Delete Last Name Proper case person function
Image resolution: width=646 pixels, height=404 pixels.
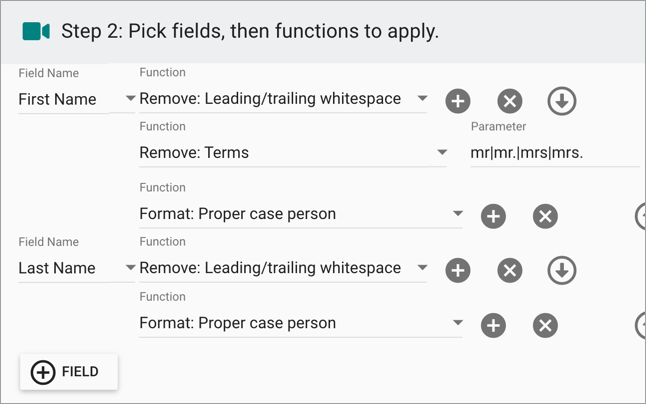click(x=545, y=325)
